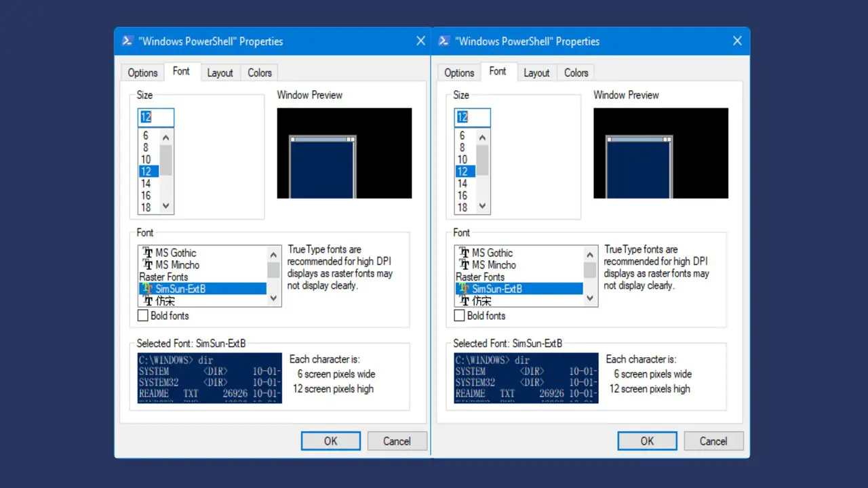Viewport: 868px width, 488px height.
Task: Select highlighted size 12 in the right list
Action: pyautogui.click(x=465, y=171)
